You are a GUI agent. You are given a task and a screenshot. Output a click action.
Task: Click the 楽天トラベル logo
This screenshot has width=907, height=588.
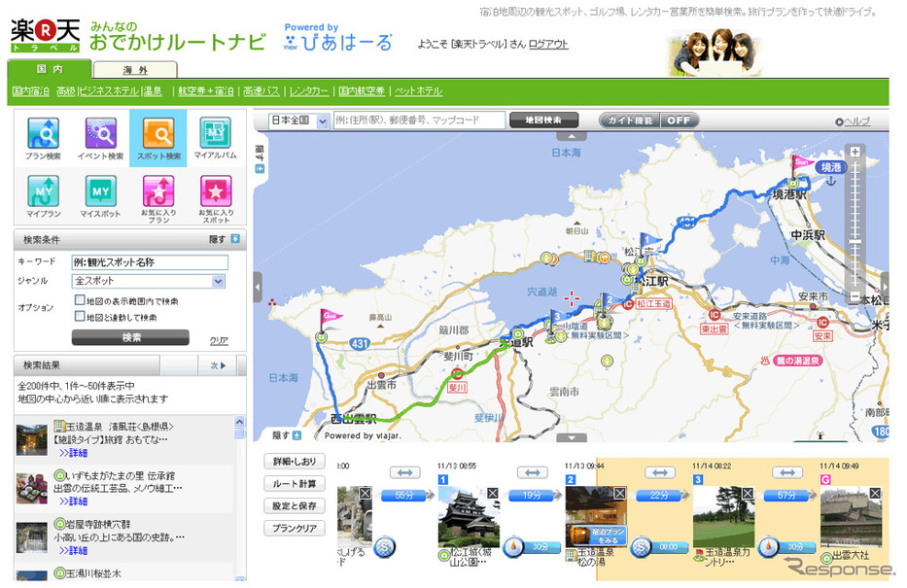tap(45, 36)
